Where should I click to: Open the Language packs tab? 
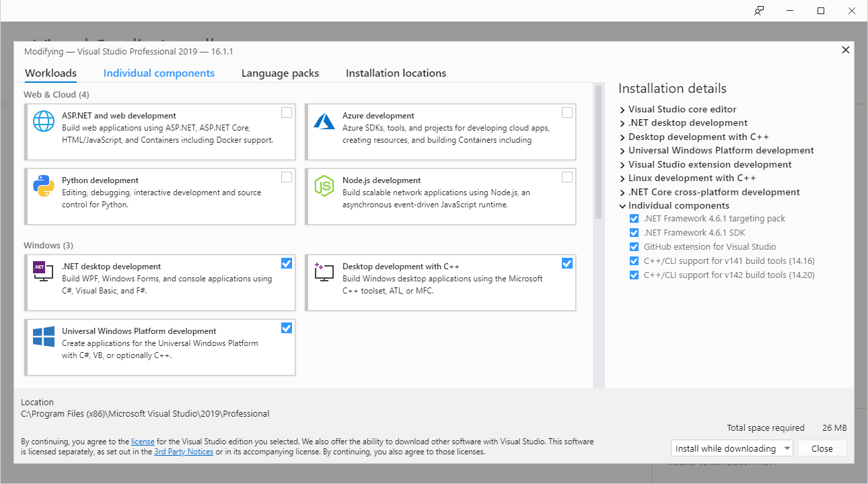point(280,73)
